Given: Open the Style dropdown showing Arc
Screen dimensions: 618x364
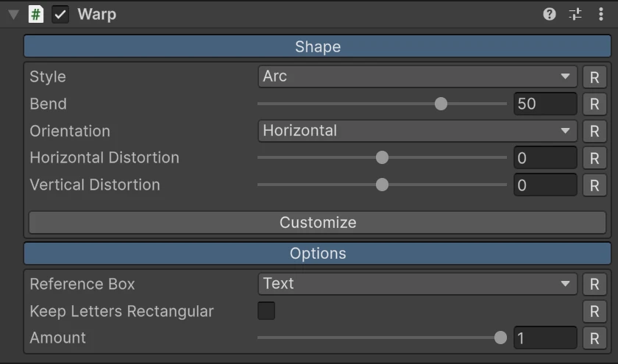Looking at the screenshot, I should [x=418, y=76].
